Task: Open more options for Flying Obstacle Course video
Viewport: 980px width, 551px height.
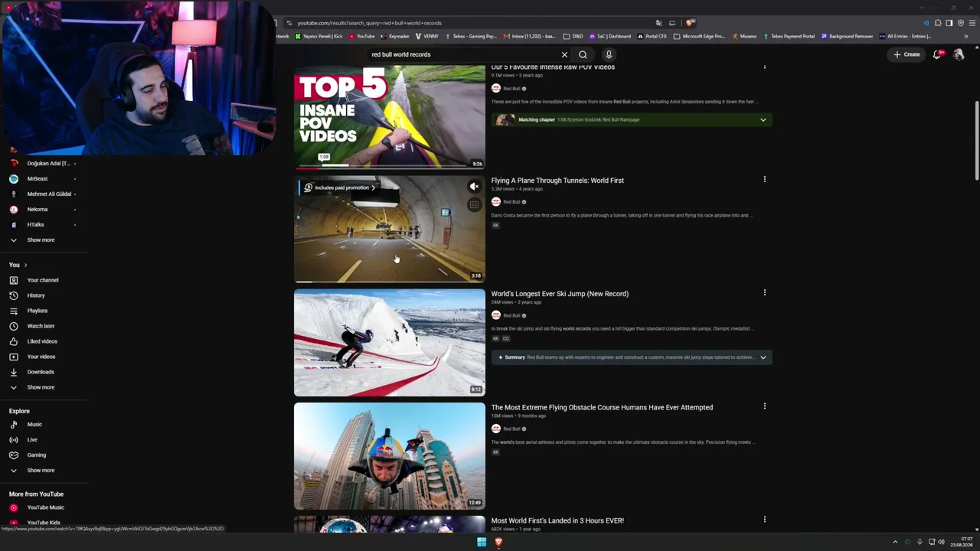Action: tap(764, 406)
